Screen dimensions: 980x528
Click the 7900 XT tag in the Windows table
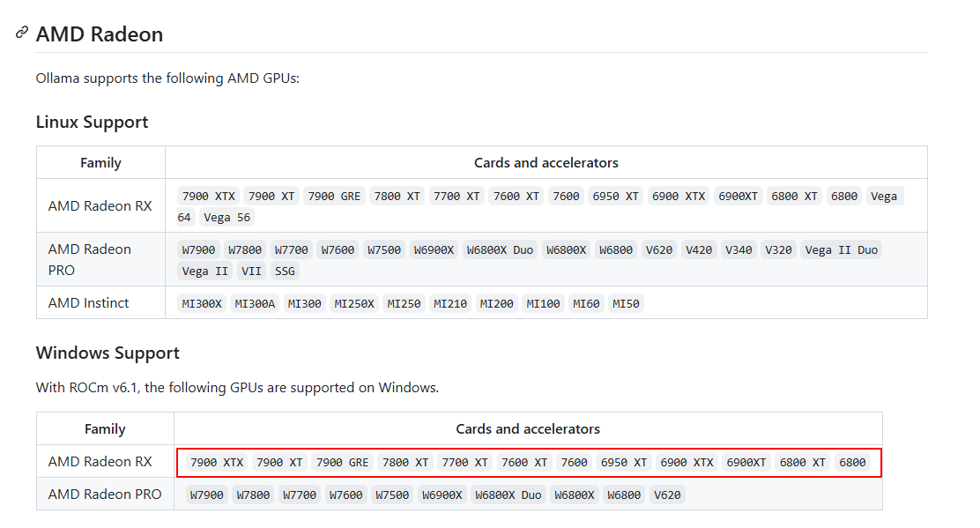coord(279,463)
